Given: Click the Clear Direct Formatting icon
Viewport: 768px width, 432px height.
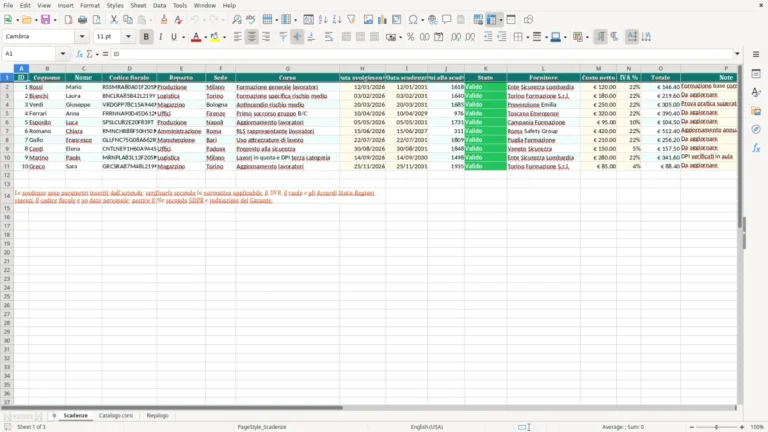Looking at the screenshot, I should [x=178, y=20].
